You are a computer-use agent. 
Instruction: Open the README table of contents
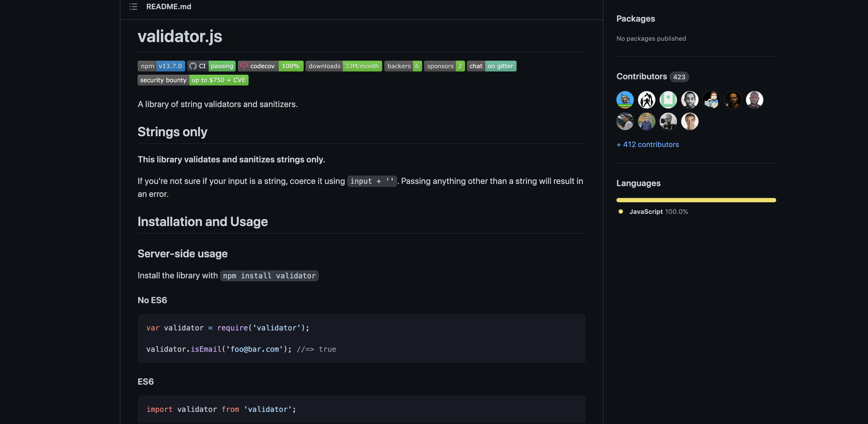[x=133, y=6]
